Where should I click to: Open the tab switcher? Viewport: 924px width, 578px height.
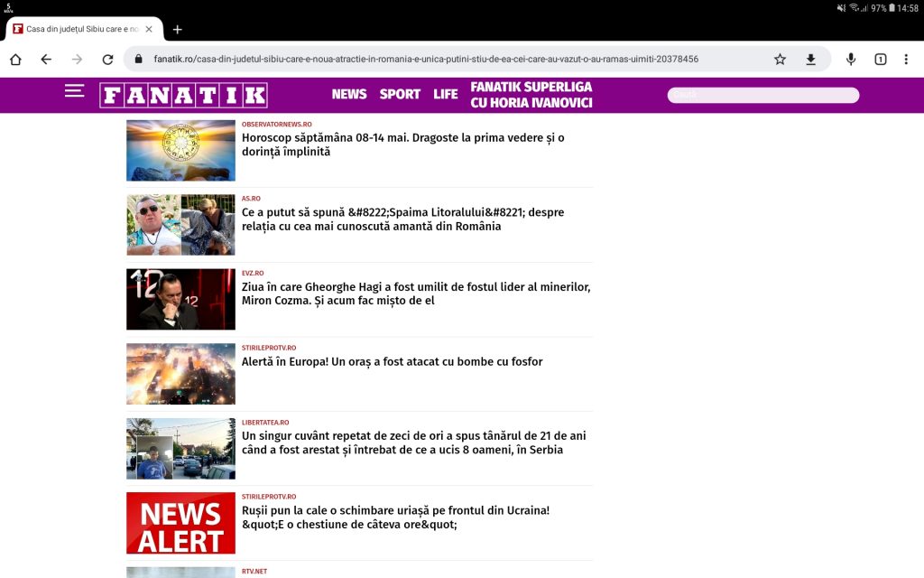(880, 60)
